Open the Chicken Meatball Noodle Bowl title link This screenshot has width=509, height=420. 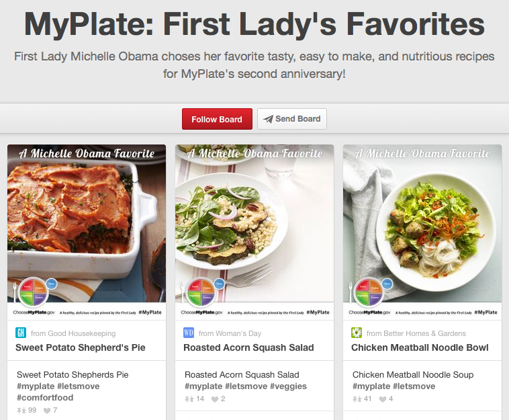click(x=420, y=347)
